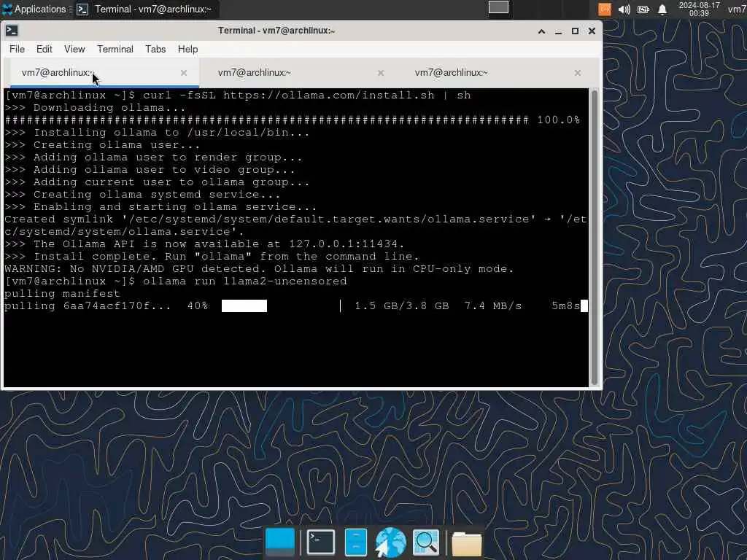
Task: Open the Home folder icon in the dock
Action: pyautogui.click(x=466, y=543)
